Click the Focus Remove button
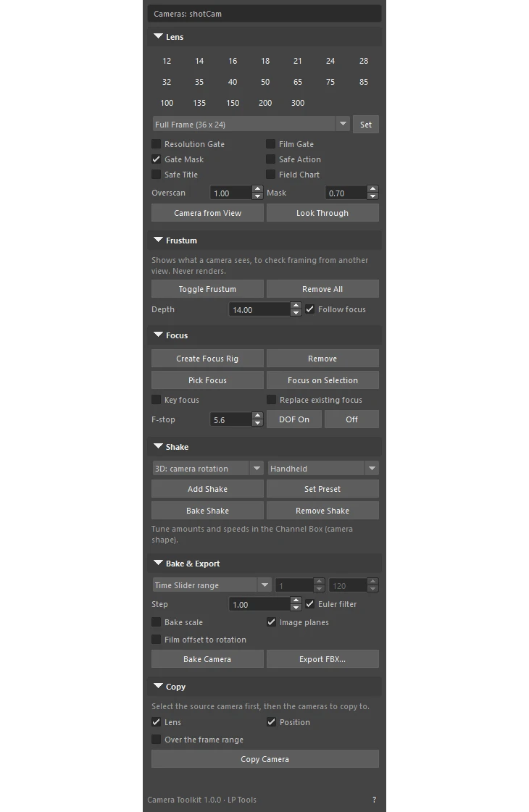 [x=322, y=359]
